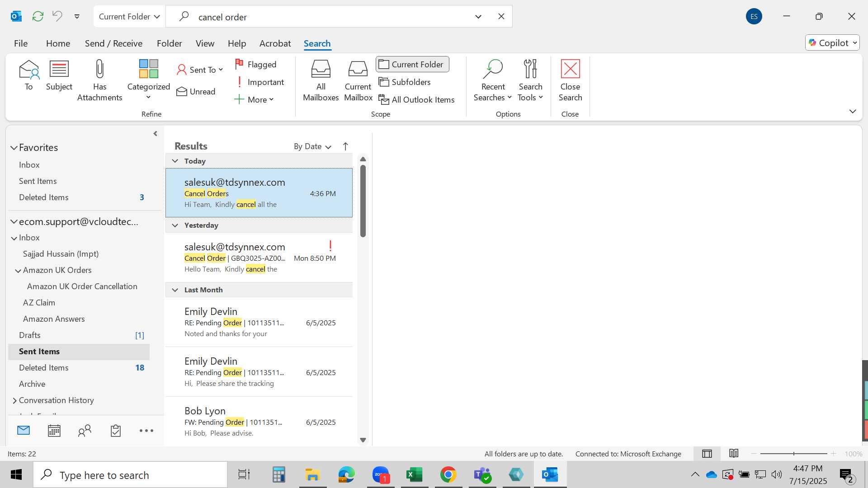868x488 pixels.
Task: Open Search Tools dropdown
Action: (530, 80)
